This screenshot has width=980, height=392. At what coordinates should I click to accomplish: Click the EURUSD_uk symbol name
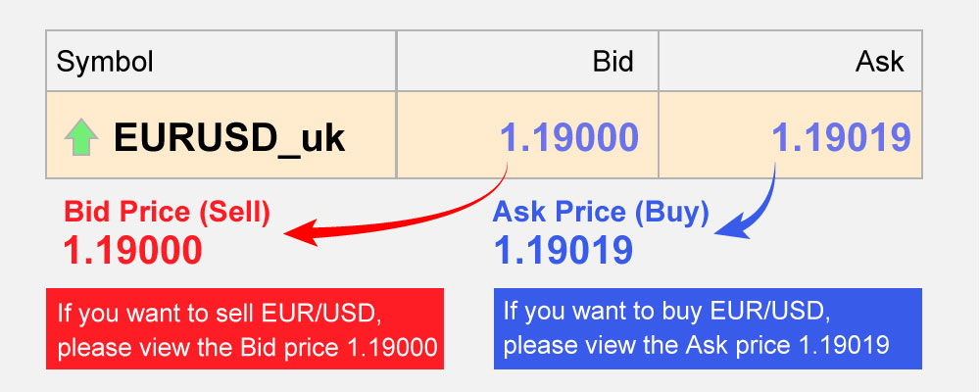point(229,138)
